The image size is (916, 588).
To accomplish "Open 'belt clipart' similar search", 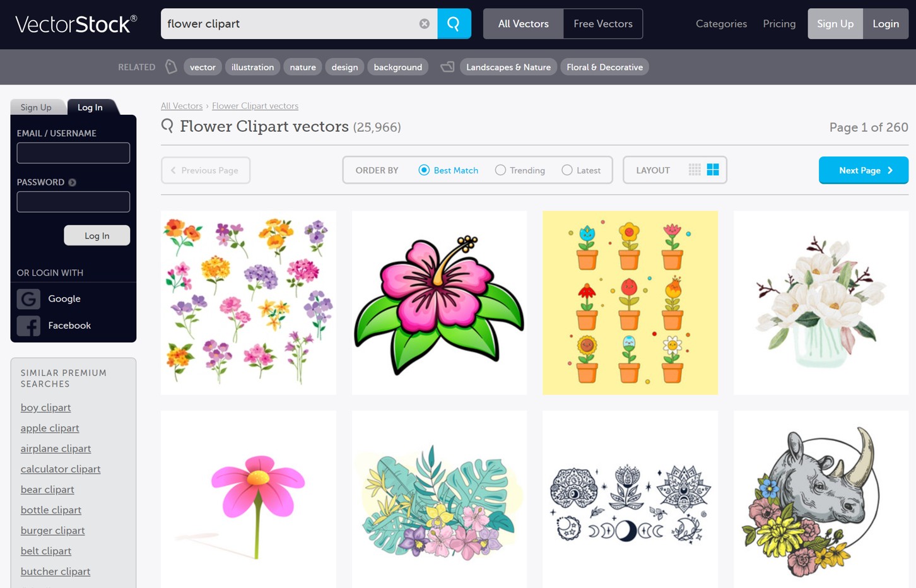I will pos(45,551).
